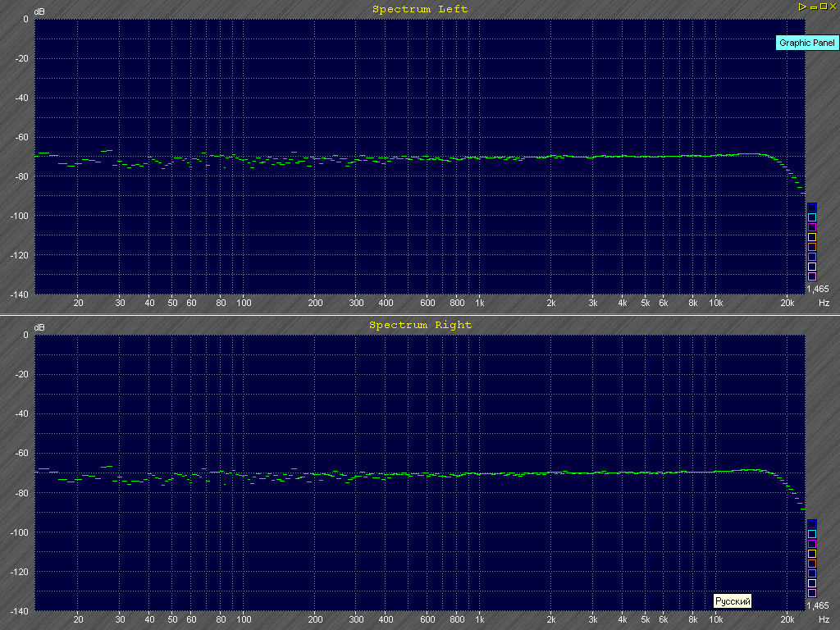Enable the white trace box in Spectrum Right
840x630 pixels.
[x=812, y=583]
